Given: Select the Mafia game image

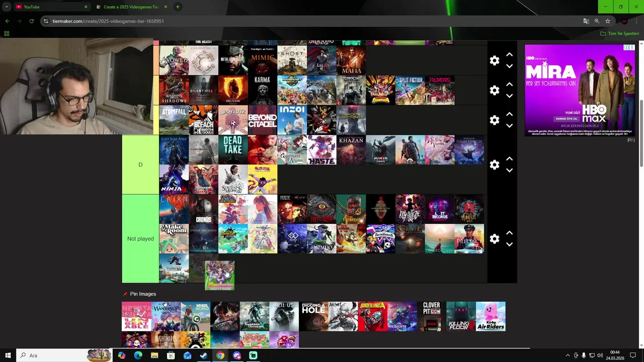Looking at the screenshot, I should pos(351,61).
